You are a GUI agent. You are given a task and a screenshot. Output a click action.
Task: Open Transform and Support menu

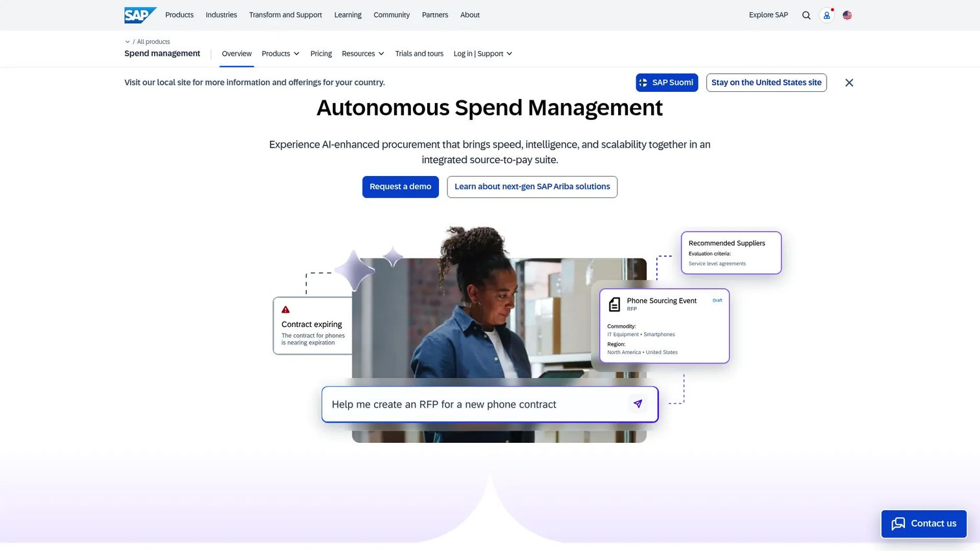pos(285,15)
